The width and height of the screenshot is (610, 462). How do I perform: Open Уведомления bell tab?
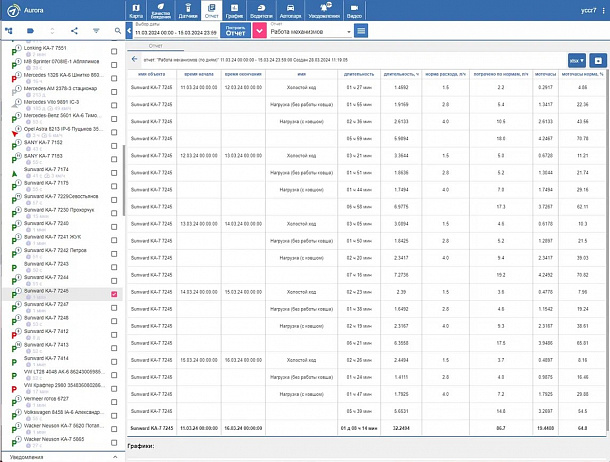[324, 10]
